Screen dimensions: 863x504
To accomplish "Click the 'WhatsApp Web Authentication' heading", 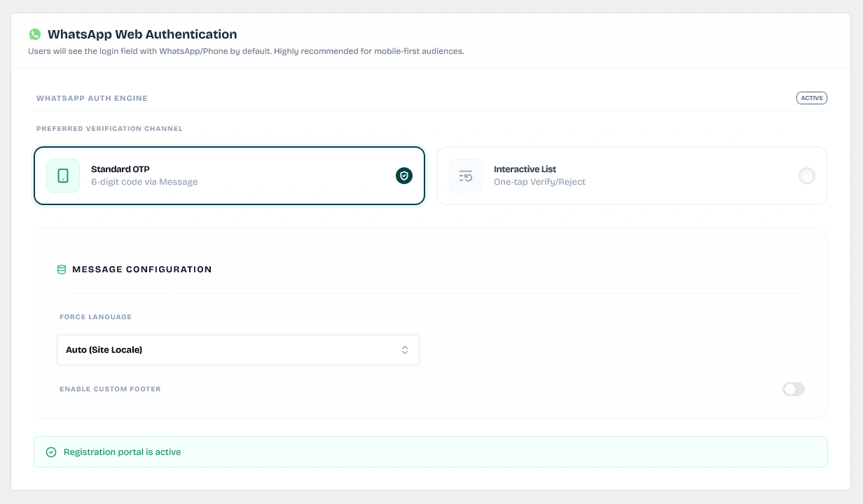I will click(142, 34).
